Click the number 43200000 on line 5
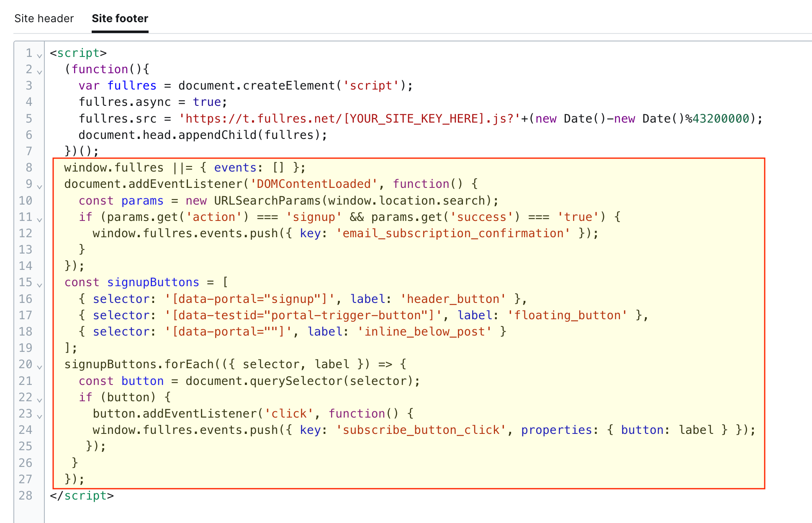812x523 pixels. [720, 119]
